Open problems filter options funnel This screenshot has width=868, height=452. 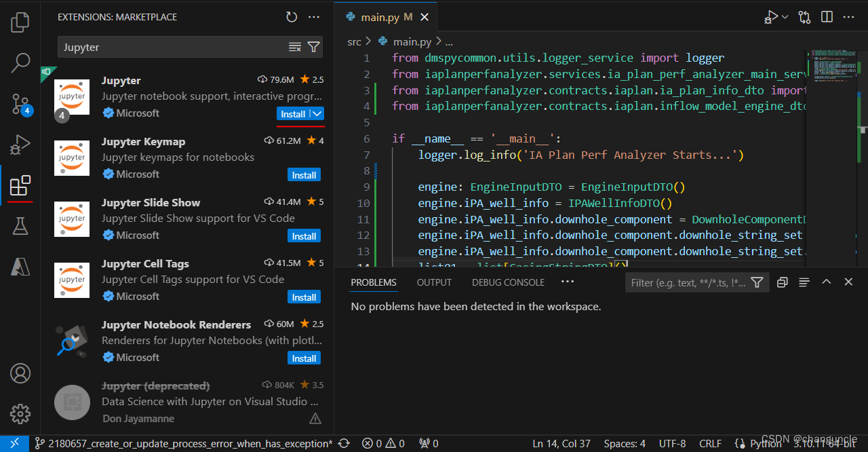click(x=757, y=282)
